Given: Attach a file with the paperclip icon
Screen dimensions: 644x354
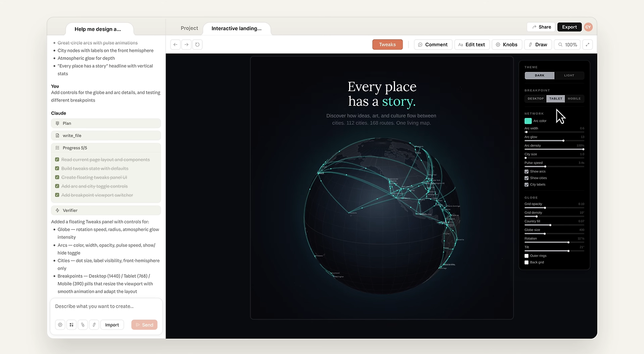Looking at the screenshot, I should [x=83, y=325].
